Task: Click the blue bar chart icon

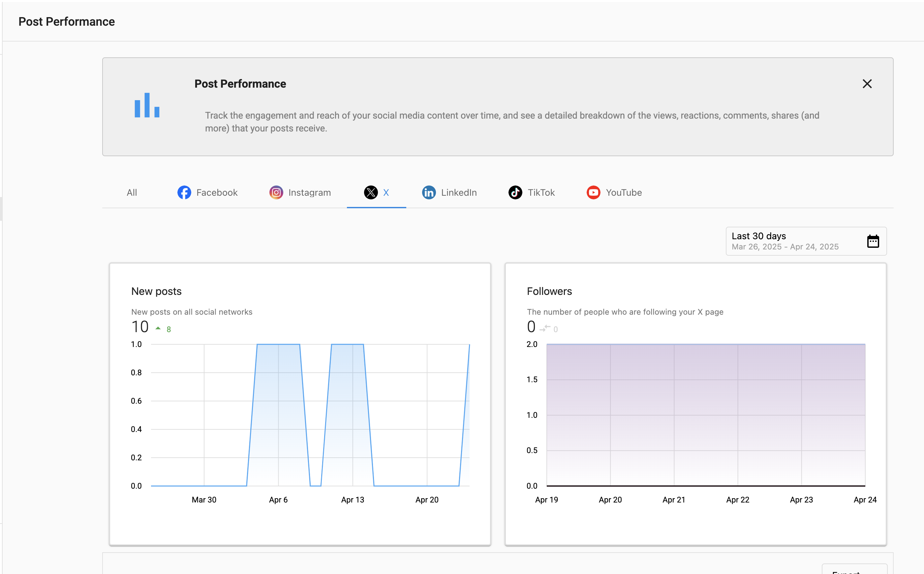Action: click(x=147, y=105)
